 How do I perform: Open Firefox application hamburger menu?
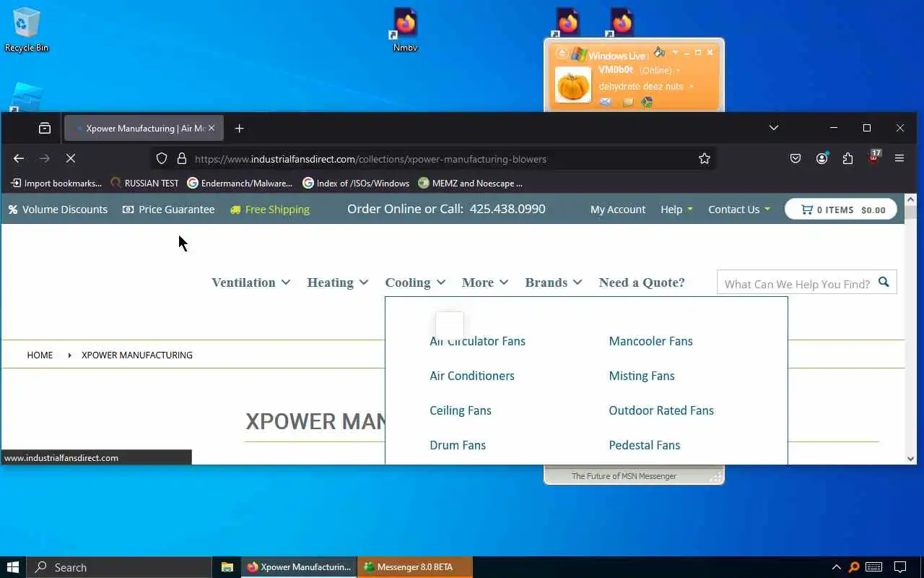click(x=899, y=159)
